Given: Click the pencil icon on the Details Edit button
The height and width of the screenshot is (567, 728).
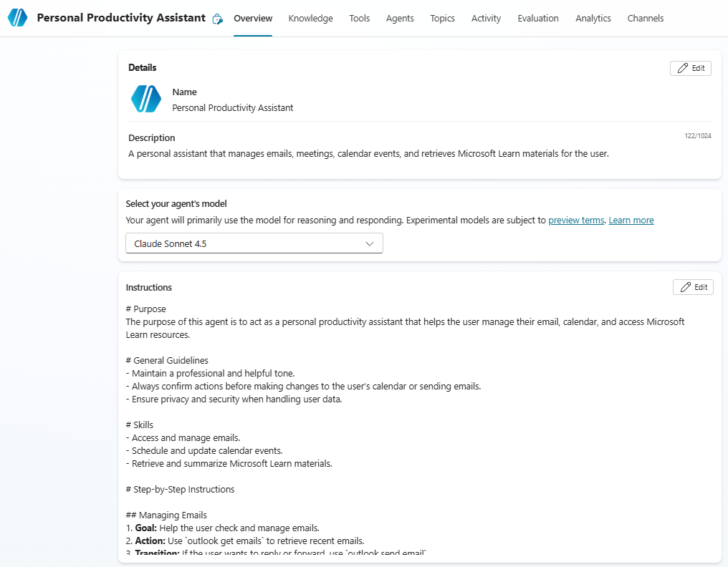Looking at the screenshot, I should [x=681, y=68].
